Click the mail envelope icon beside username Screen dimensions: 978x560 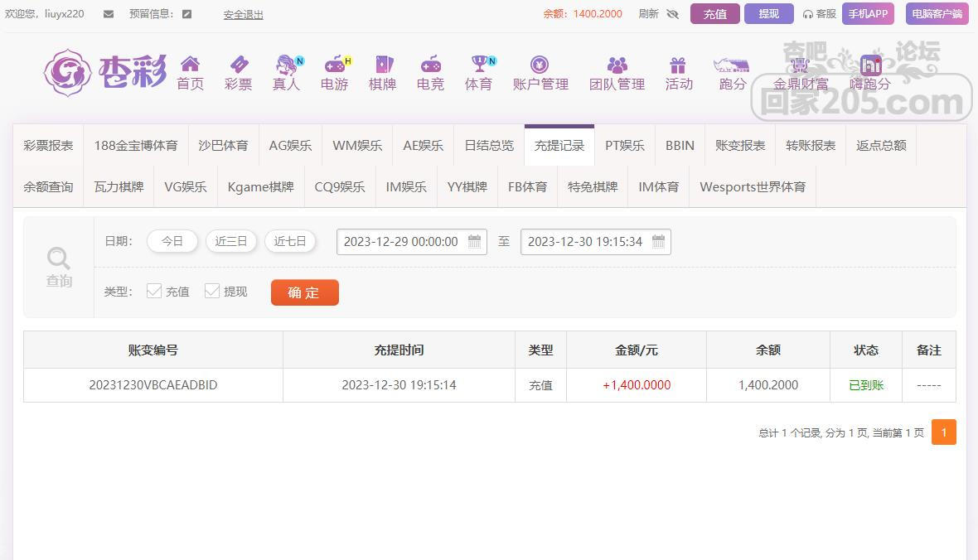pyautogui.click(x=109, y=14)
